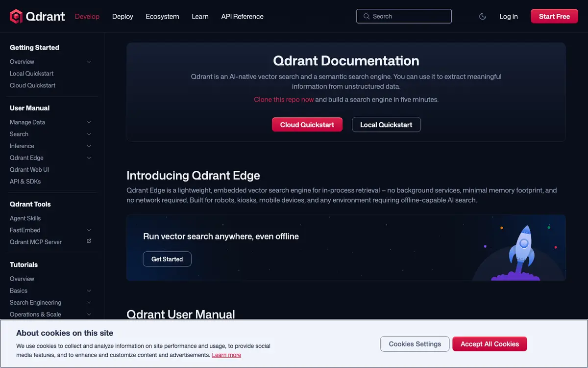
Task: Click the Getting Started heading
Action: pos(34,48)
